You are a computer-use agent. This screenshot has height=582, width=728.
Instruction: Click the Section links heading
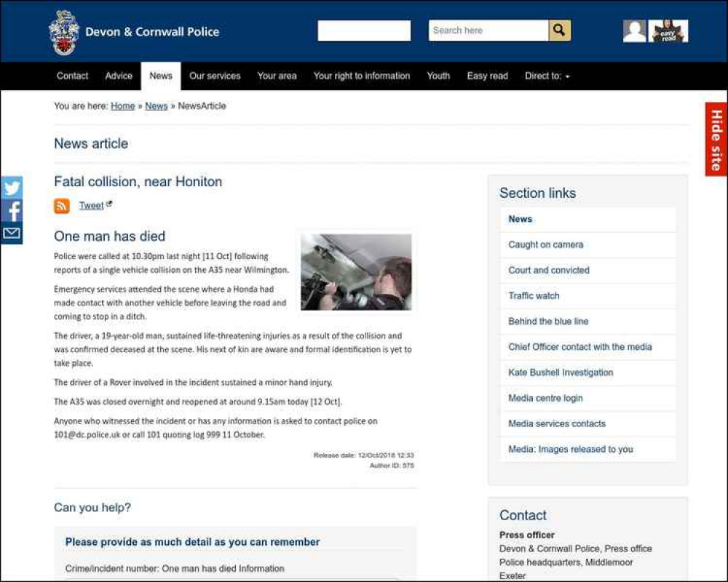538,193
